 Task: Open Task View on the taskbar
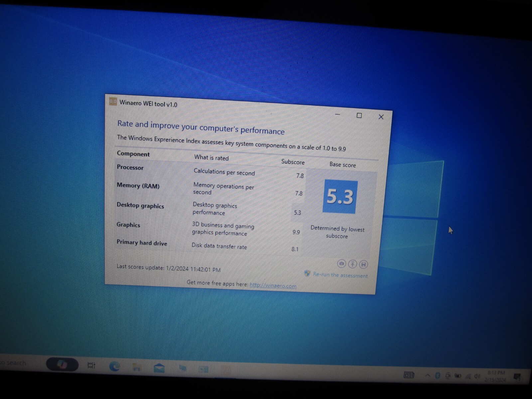tap(91, 365)
